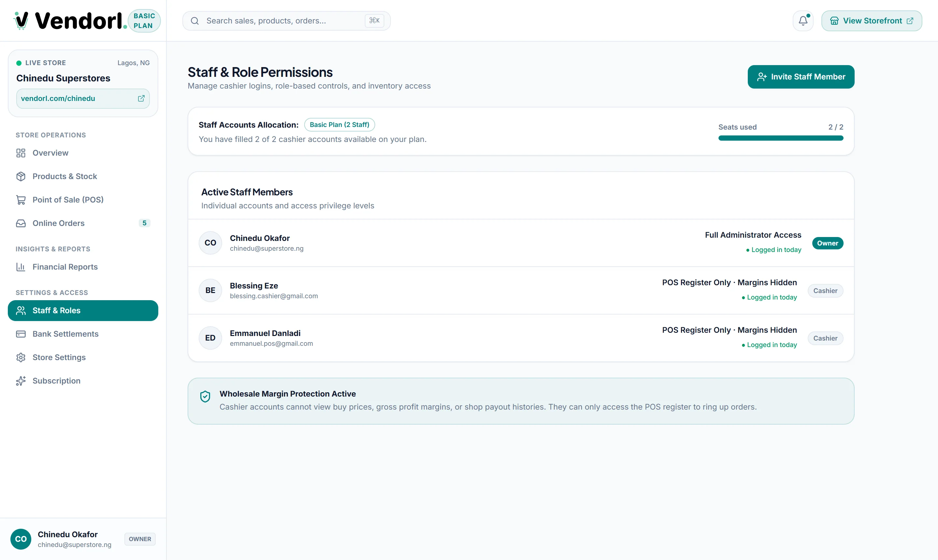Screen dimensions: 938x560
Task: Open Chinedu Okafor profile at sidebar bottom
Action: click(83, 539)
